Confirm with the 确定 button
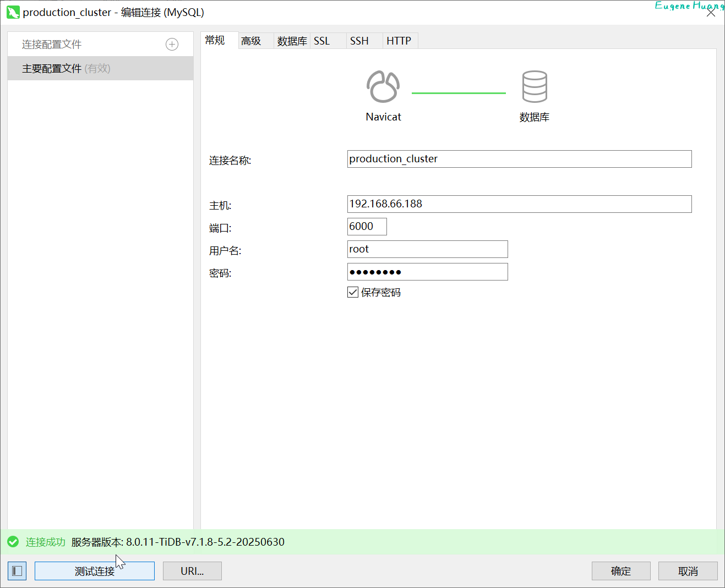This screenshot has height=588, width=725. point(620,571)
